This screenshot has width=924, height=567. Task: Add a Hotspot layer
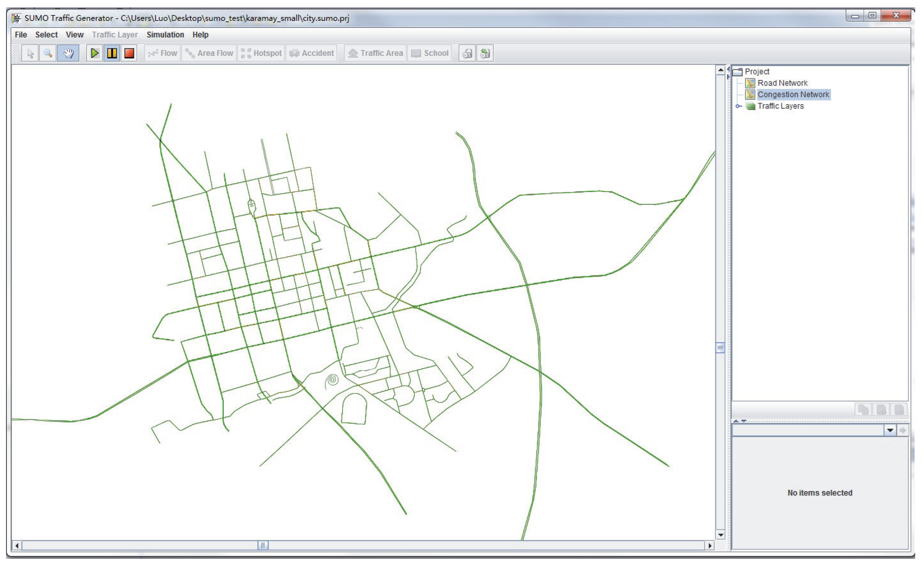(x=261, y=53)
